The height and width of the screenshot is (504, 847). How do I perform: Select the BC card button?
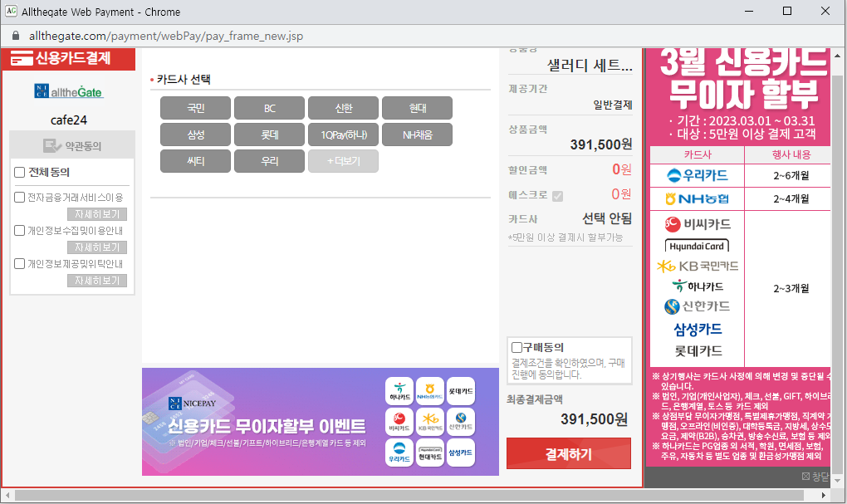(x=270, y=108)
